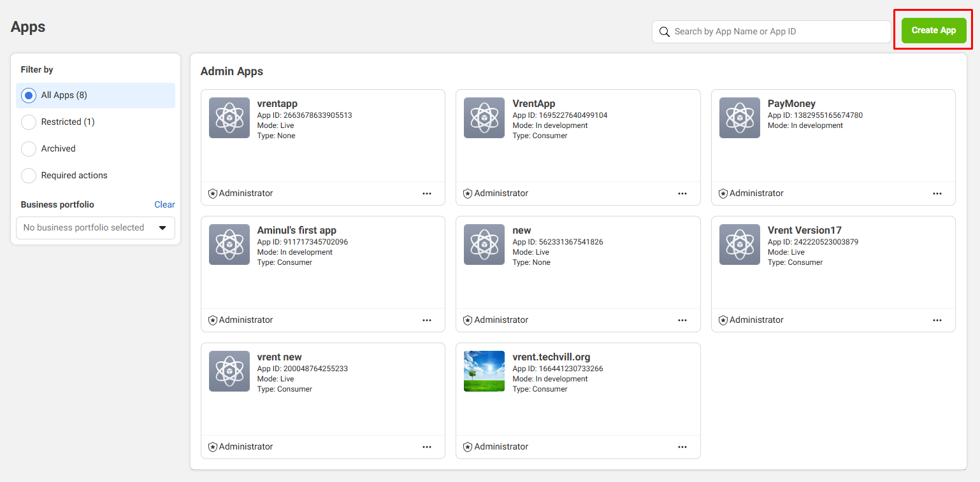Click the vrentapp app atom icon
Viewport: 980px width, 482px height.
229,118
